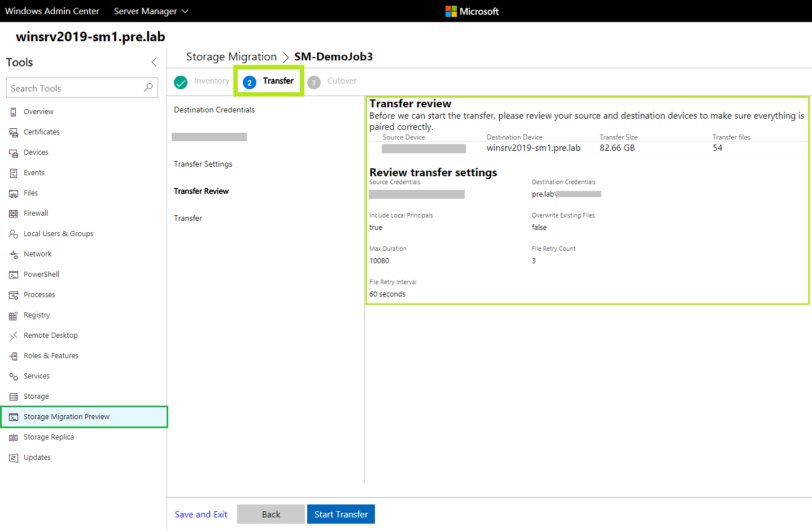Click the Roles & Features icon
This screenshot has height=531, width=812.
[14, 356]
